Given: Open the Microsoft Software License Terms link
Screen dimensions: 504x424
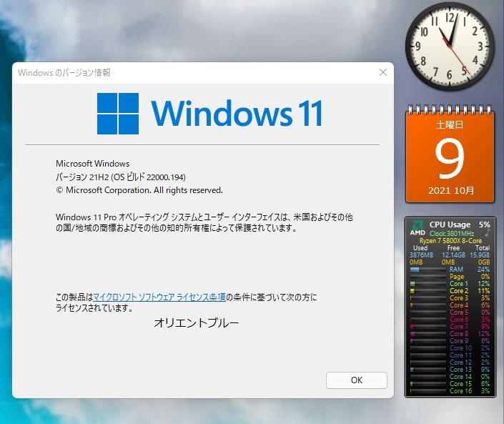Looking at the screenshot, I should pyautogui.click(x=159, y=297).
